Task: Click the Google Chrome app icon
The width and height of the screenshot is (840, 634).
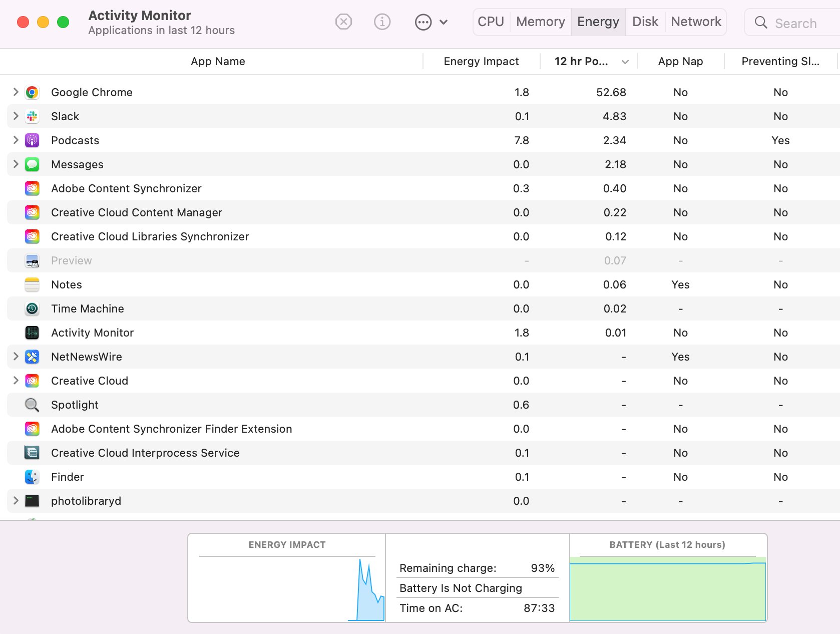Action: tap(32, 92)
